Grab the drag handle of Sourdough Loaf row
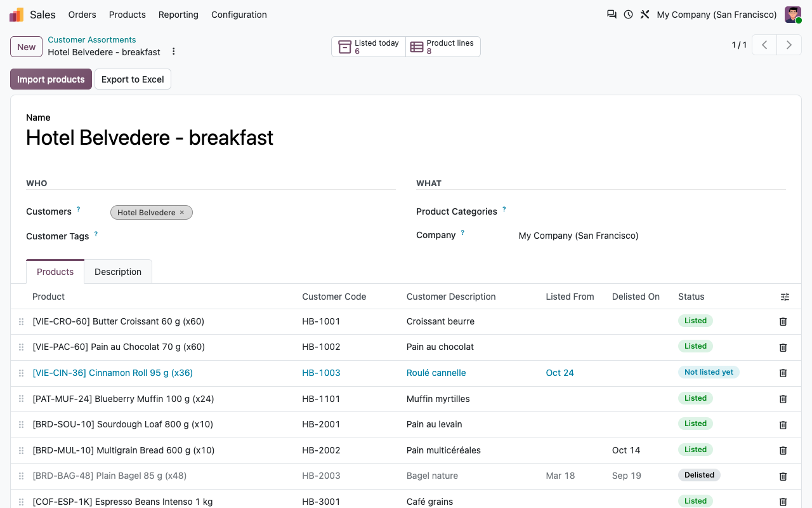Image resolution: width=812 pixels, height=508 pixels. point(21,425)
